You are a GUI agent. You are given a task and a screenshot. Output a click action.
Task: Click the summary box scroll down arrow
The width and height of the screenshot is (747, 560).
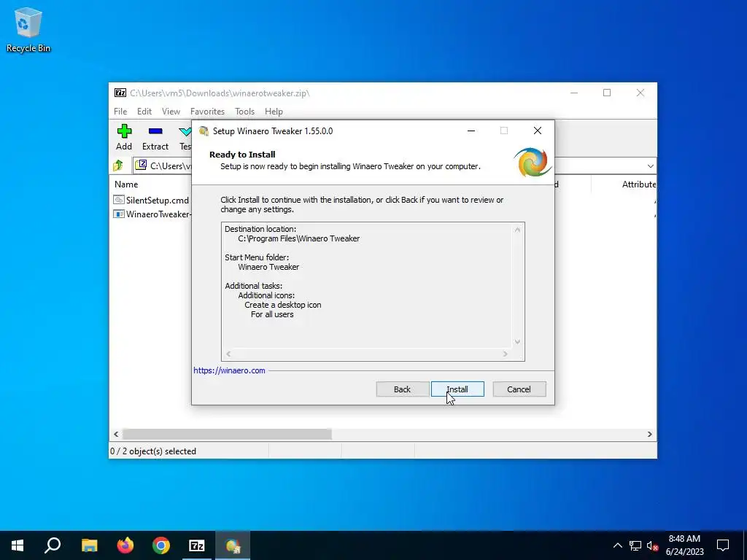[517, 342]
